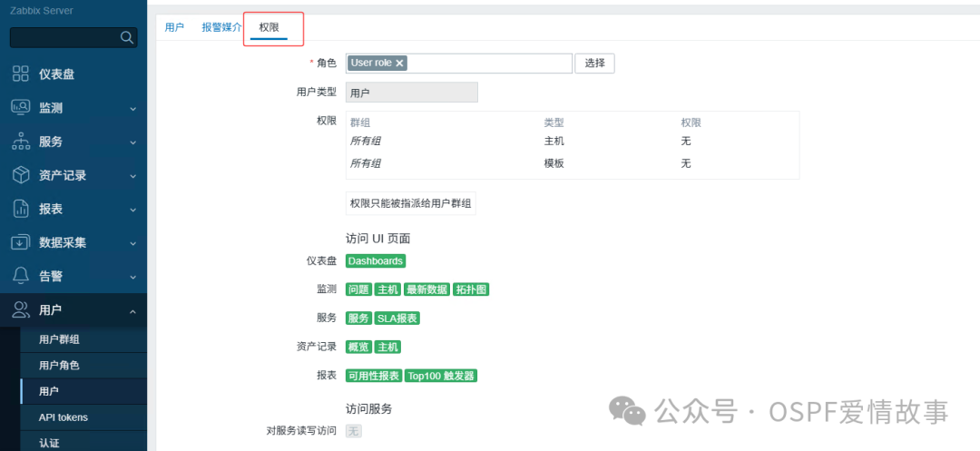This screenshot has height=451, width=980.
Task: Open 用户角色 in the sidebar
Action: [x=59, y=366]
